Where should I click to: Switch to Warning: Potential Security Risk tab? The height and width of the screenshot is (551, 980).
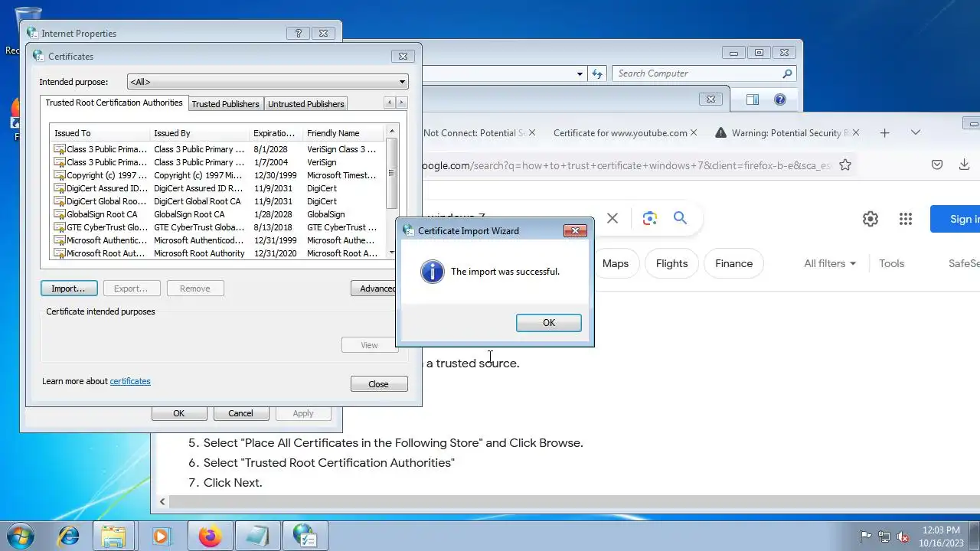pos(786,132)
